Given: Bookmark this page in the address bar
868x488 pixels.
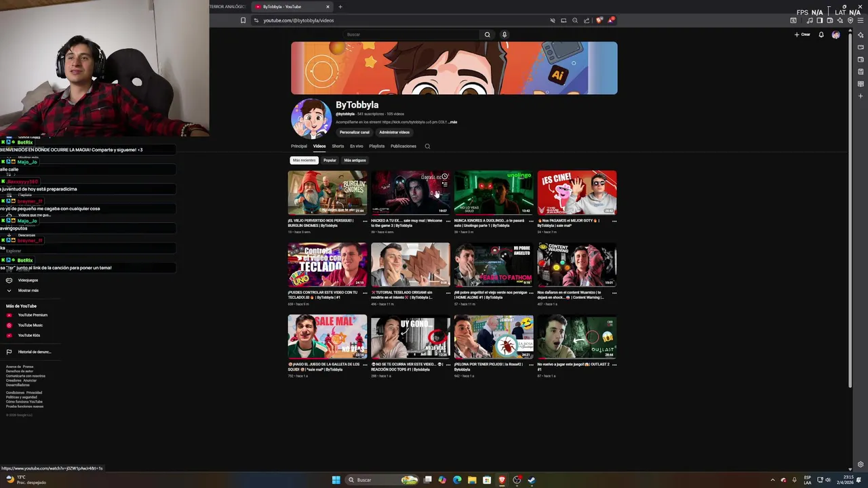Looking at the screenshot, I should pyautogui.click(x=243, y=20).
